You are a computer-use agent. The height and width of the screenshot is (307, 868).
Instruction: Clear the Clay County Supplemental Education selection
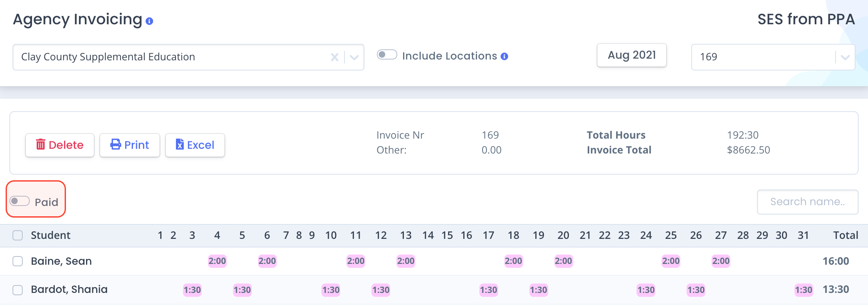(334, 58)
